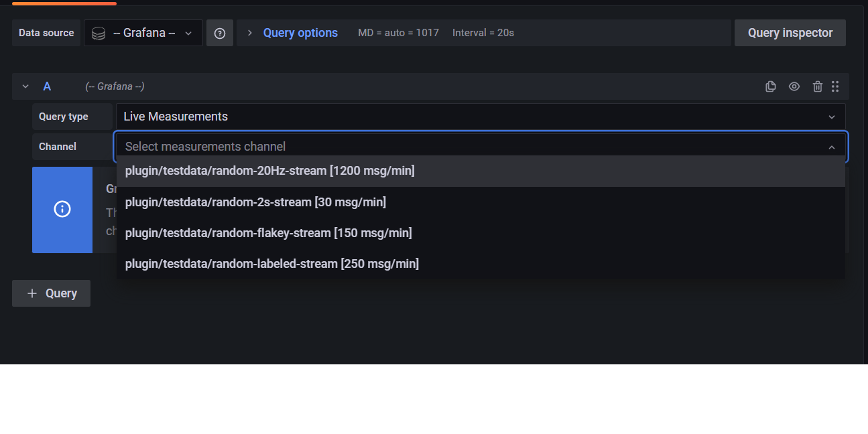Collapse query A row chevron
The image size is (868, 434).
(26, 86)
